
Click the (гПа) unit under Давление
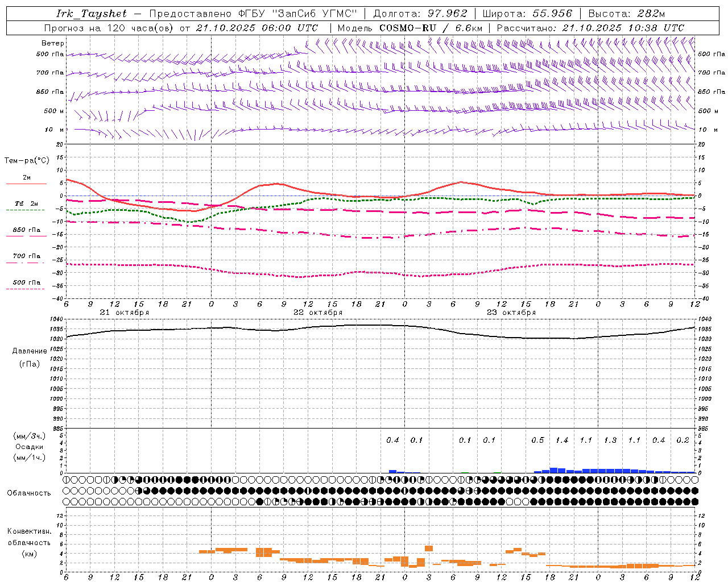pyautogui.click(x=30, y=364)
